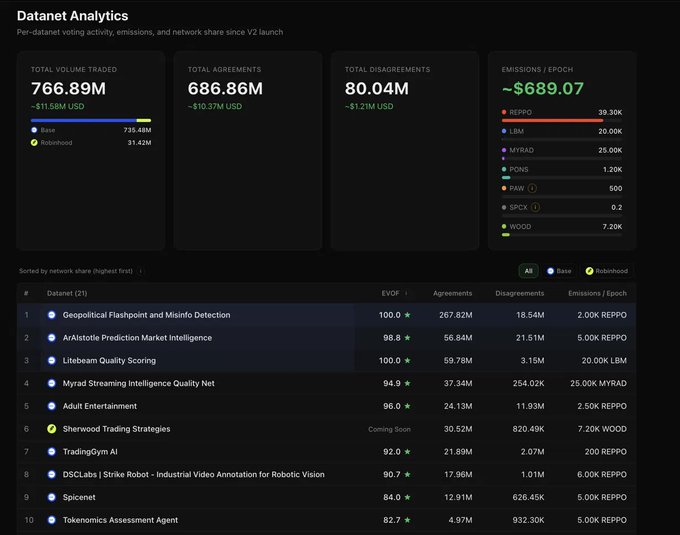Image resolution: width=680 pixels, height=535 pixels.
Task: Click Robinhood icon for Sherwood Trading Strategies
Action: (52, 429)
